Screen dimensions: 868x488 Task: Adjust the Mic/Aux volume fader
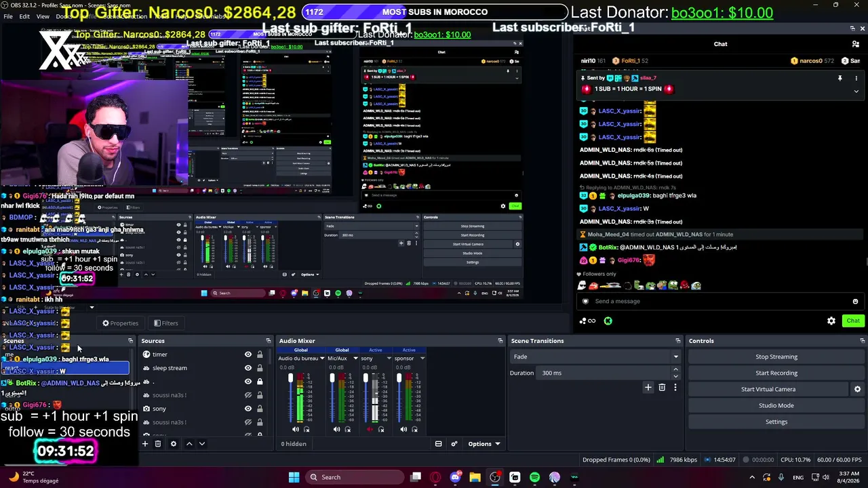click(332, 378)
